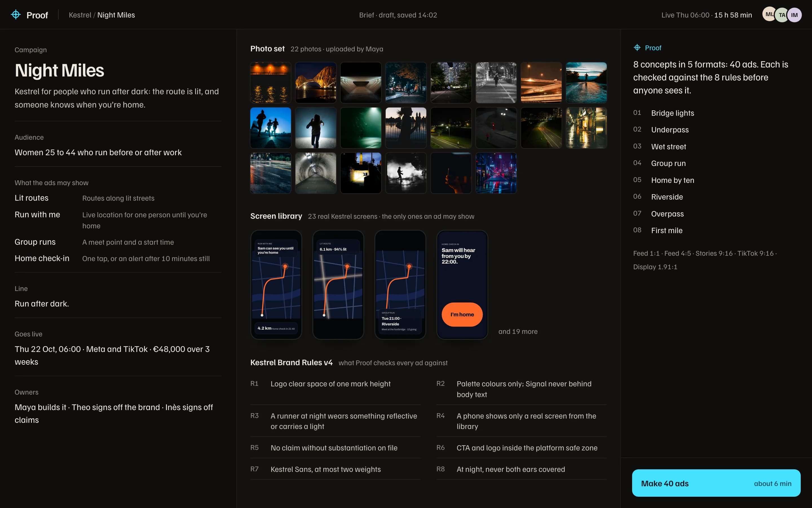This screenshot has height=508, width=812.
Task: Open TA user avatar
Action: pyautogui.click(x=782, y=15)
